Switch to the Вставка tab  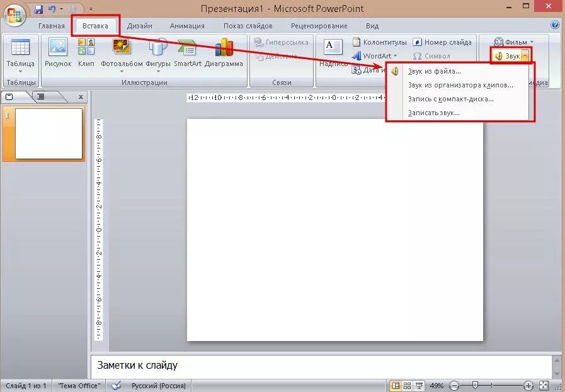tap(95, 26)
